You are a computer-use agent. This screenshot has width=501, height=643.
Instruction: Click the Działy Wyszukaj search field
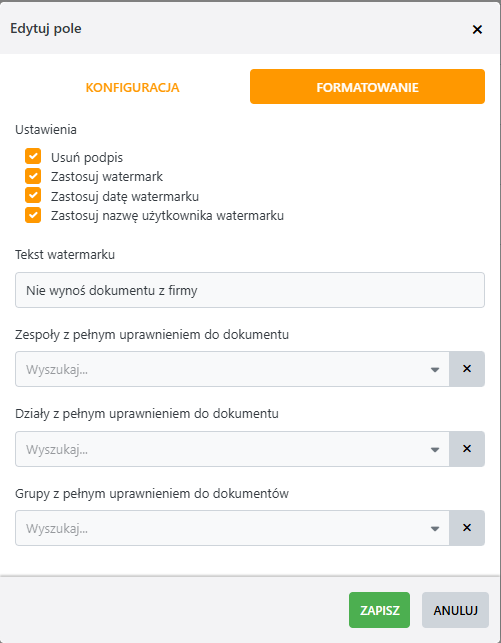(x=221, y=449)
